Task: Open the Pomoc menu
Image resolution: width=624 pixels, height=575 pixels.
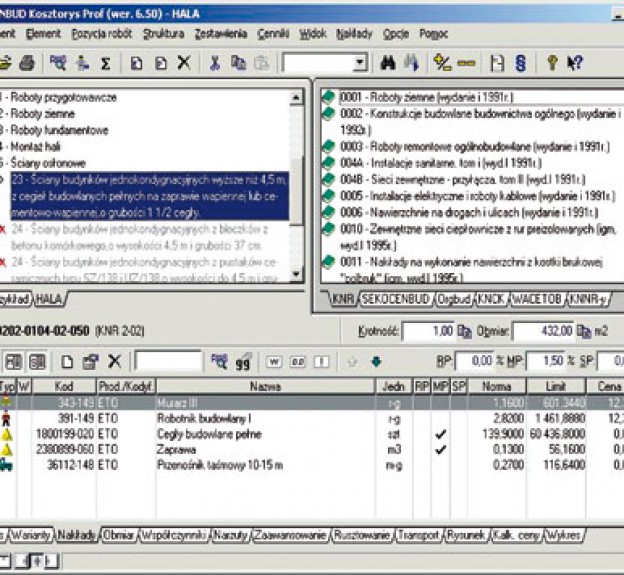Action: click(434, 34)
